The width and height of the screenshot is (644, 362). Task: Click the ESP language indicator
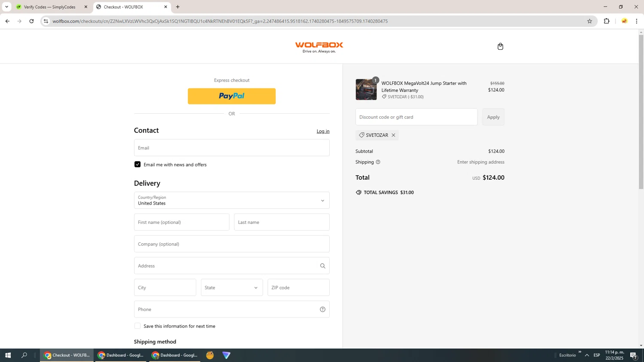coord(597,355)
